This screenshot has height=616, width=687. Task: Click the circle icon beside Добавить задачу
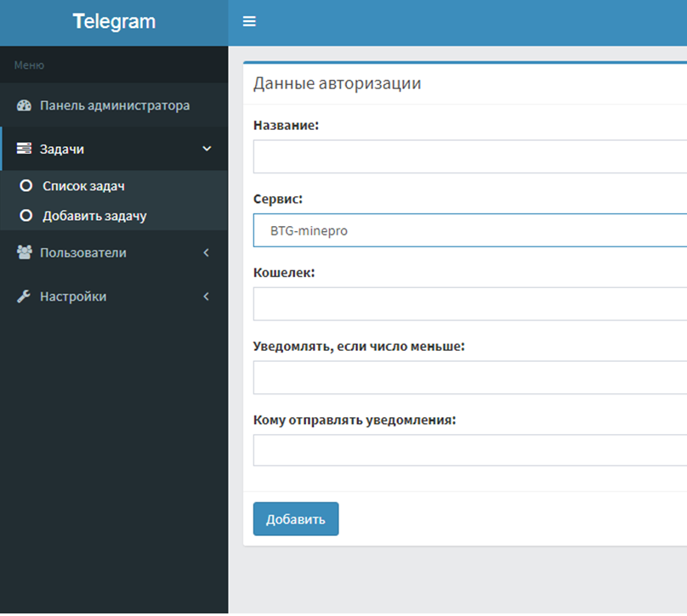point(26,216)
